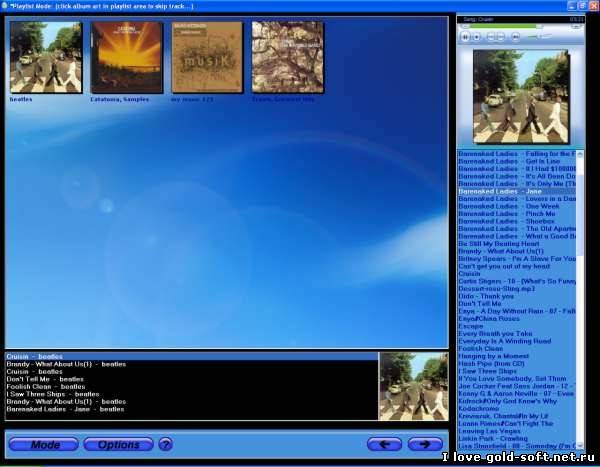Viewport: 600px width, 467px height.
Task: Open the Mode button
Action: (x=44, y=444)
